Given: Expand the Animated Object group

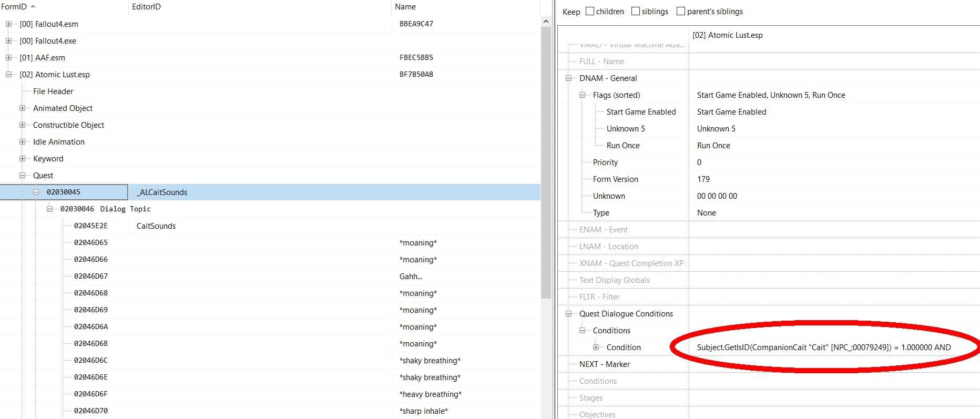Looking at the screenshot, I should [22, 108].
